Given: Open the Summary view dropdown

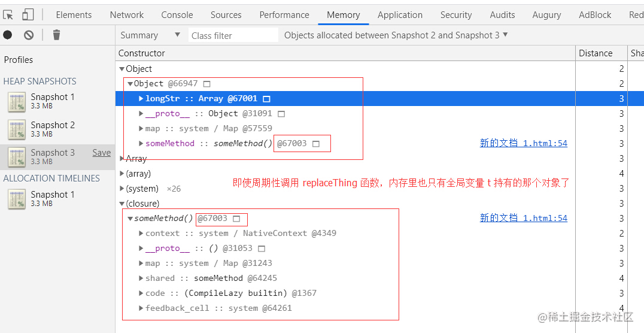Looking at the screenshot, I should (150, 35).
